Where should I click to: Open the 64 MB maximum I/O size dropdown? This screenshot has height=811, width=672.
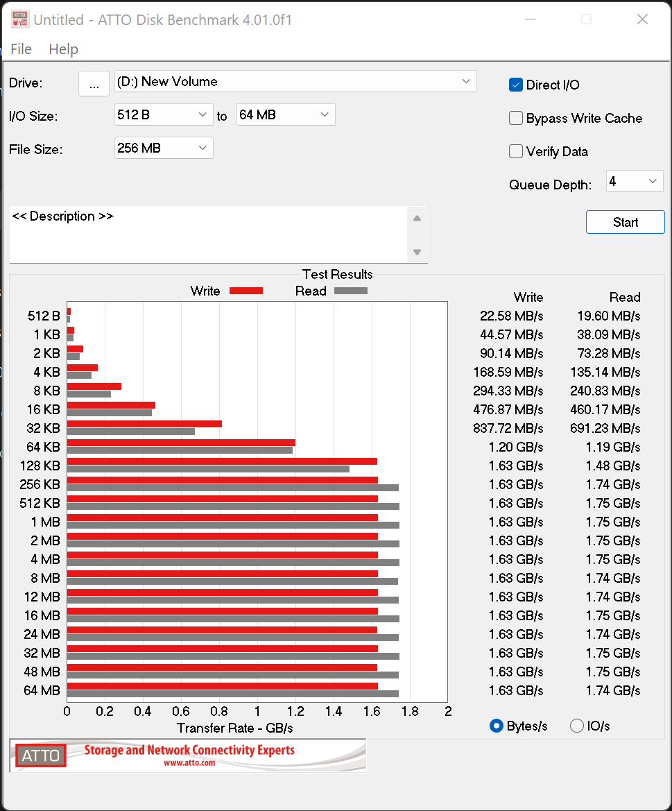[x=325, y=114]
